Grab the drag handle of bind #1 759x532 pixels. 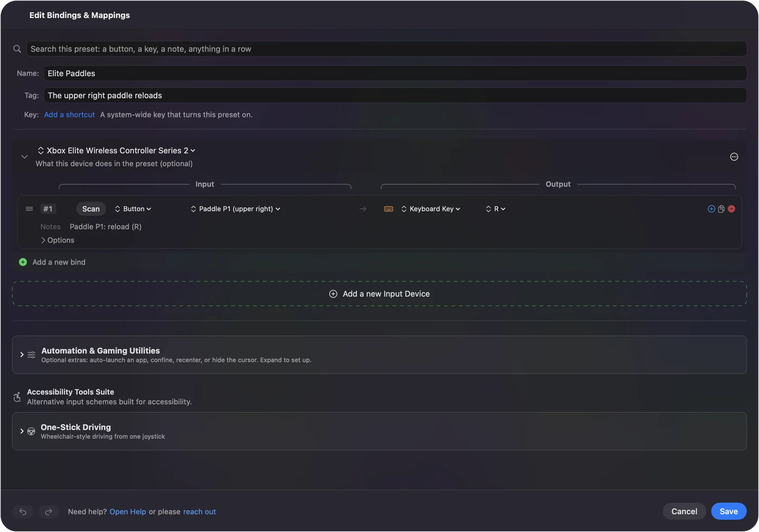(29, 209)
